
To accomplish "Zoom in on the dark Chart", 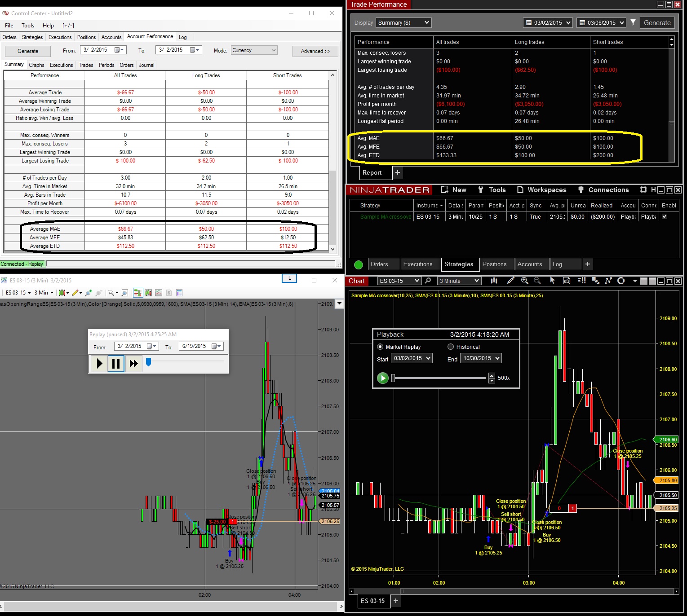I will click(x=524, y=281).
